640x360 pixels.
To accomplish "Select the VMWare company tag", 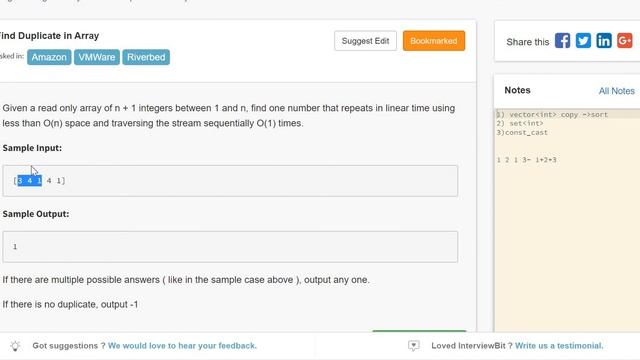I will tap(97, 57).
